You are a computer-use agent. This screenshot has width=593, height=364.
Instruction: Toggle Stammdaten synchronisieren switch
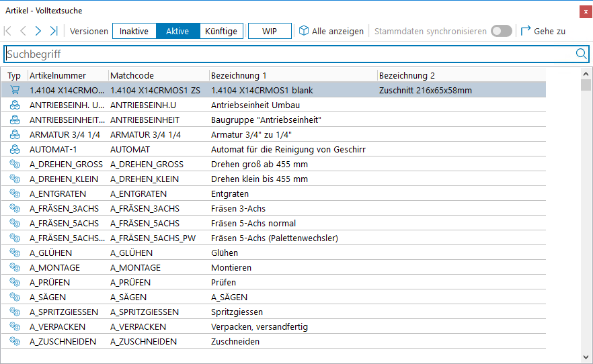coord(501,31)
